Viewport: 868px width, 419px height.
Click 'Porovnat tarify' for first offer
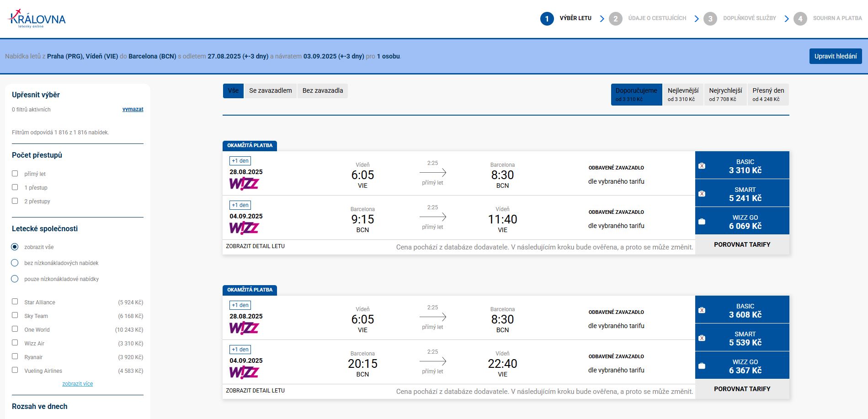742,244
